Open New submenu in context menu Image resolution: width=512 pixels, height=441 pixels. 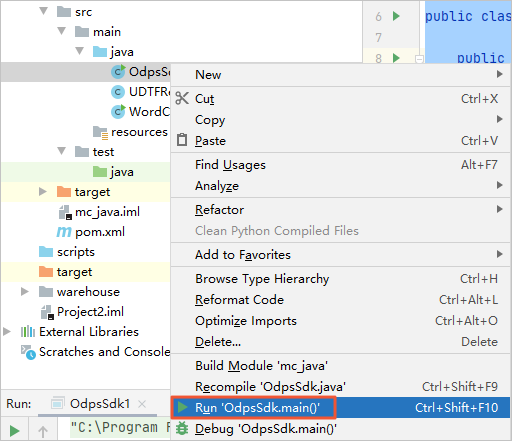[341, 74]
